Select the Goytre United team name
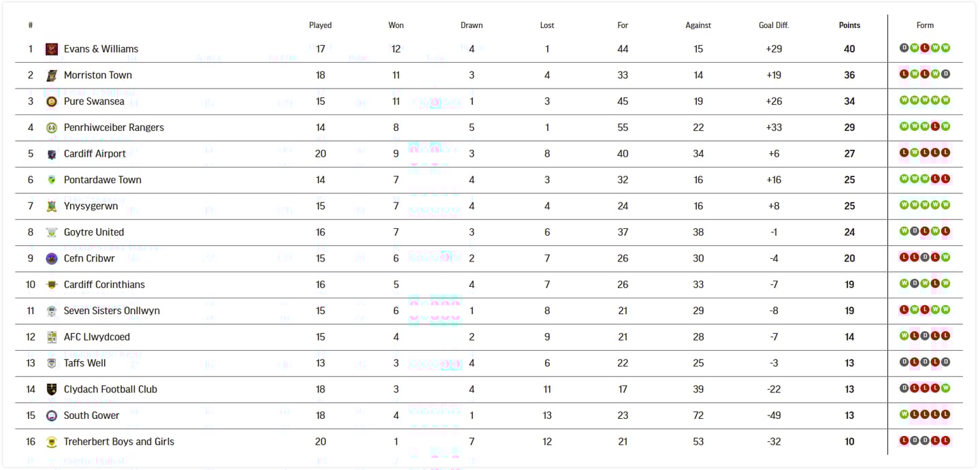 tap(94, 232)
